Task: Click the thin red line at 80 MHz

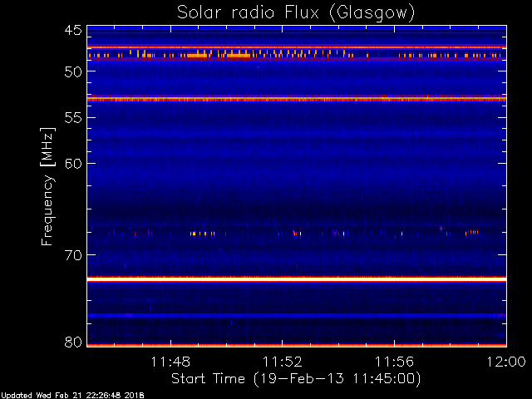Action: coord(297,346)
